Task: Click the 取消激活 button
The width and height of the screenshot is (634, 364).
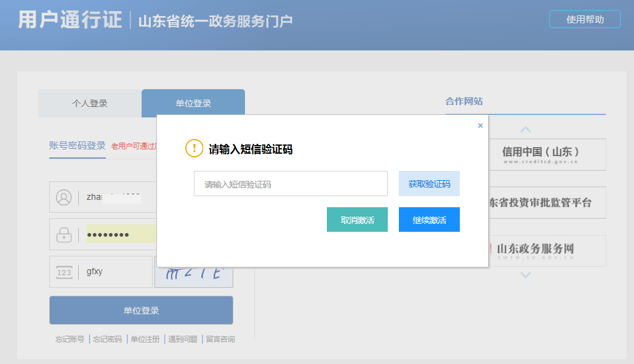Action: [357, 220]
